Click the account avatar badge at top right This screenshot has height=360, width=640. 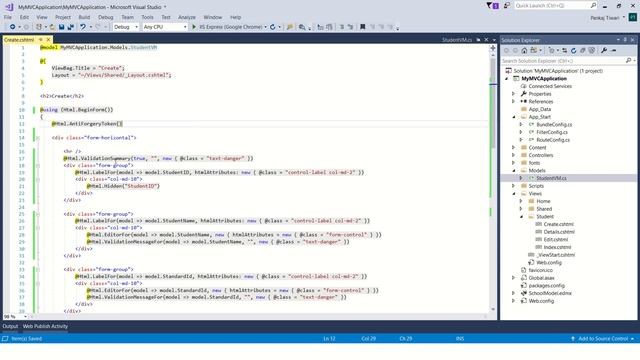pos(633,18)
